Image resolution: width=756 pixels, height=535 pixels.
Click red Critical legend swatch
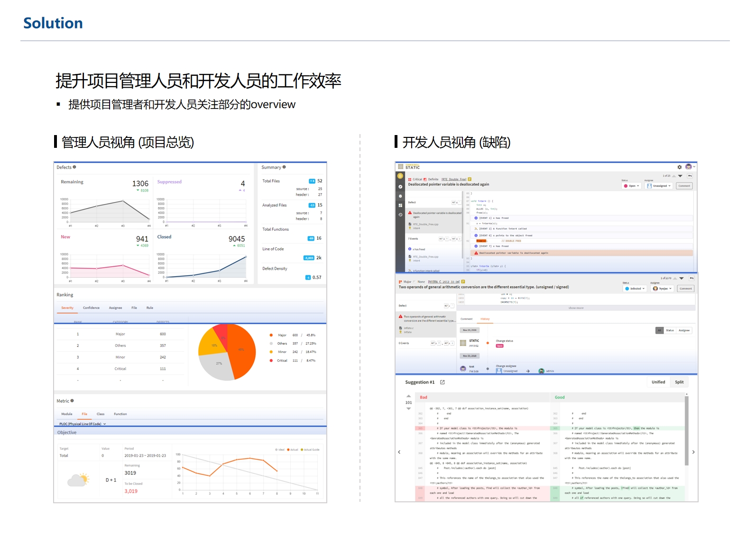pyautogui.click(x=271, y=360)
